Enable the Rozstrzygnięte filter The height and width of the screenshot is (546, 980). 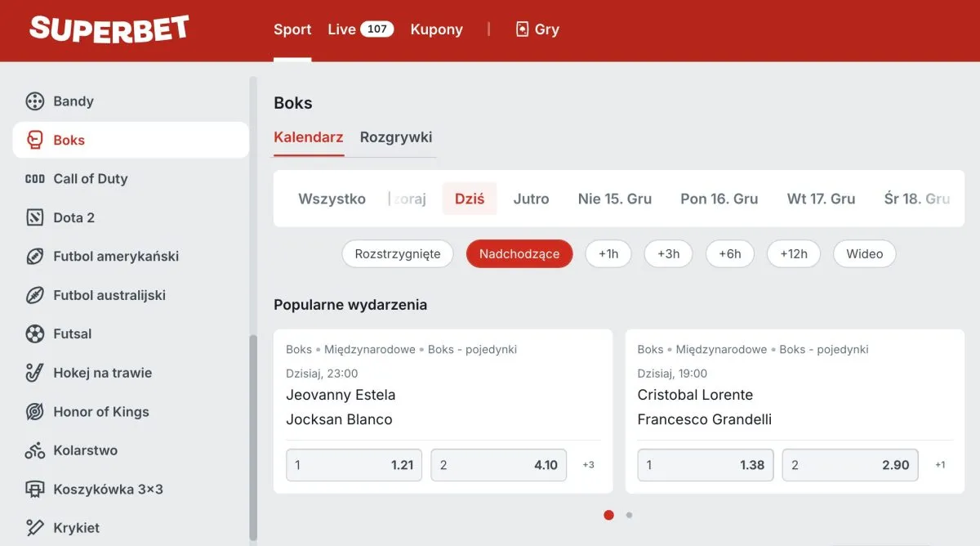398,253
